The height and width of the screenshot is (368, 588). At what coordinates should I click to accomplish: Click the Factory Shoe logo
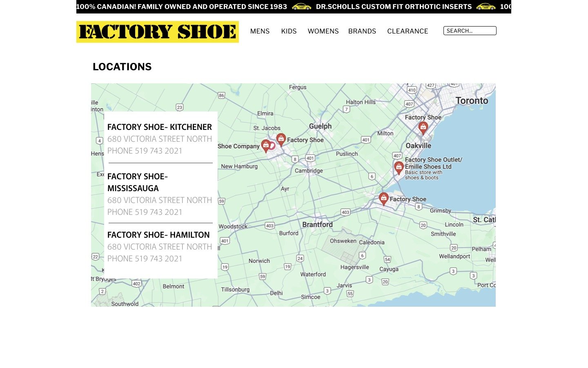[x=158, y=32]
